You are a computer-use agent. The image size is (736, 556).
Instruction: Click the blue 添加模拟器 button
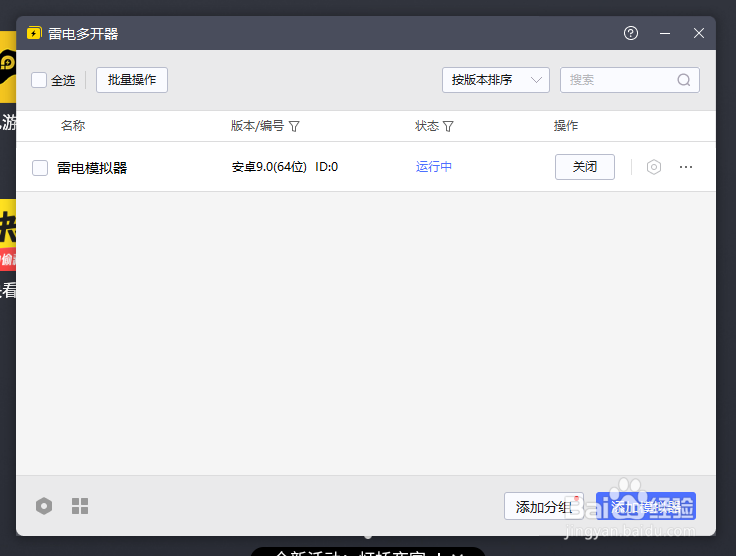[646, 506]
